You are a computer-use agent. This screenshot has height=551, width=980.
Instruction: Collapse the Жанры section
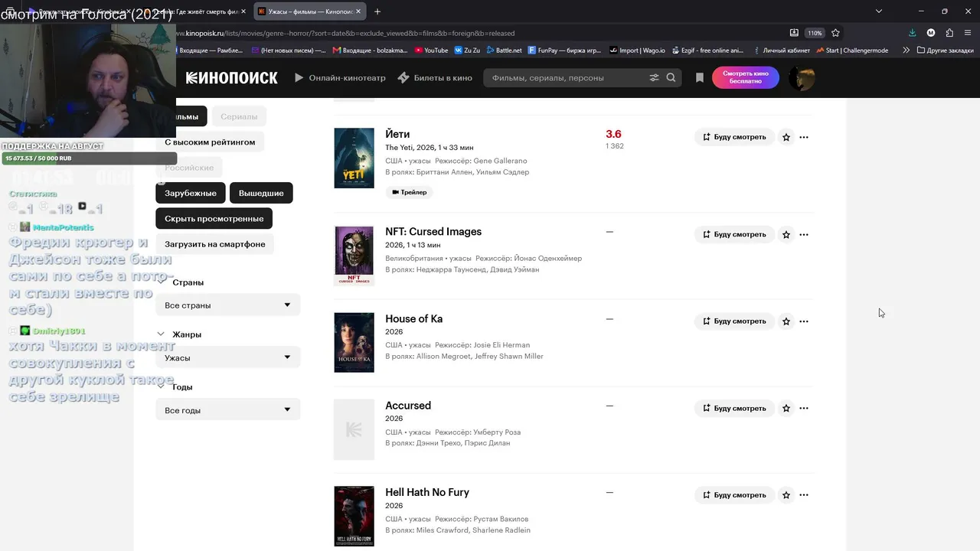tap(161, 334)
